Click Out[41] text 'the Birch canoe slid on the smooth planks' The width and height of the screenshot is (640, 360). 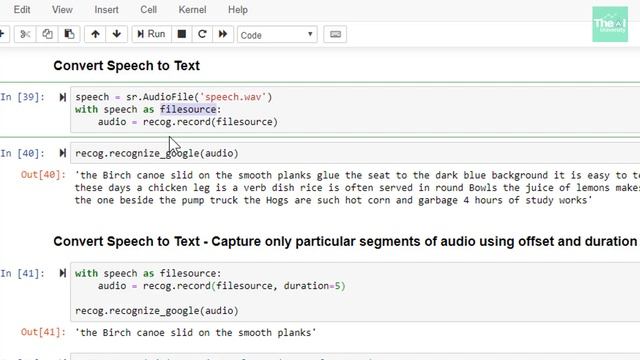[x=196, y=333]
